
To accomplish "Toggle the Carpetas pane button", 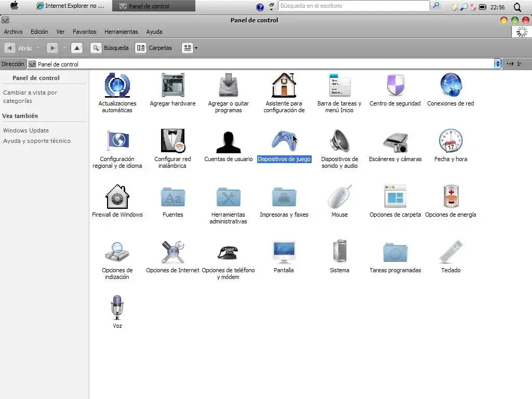I will pyautogui.click(x=154, y=48).
